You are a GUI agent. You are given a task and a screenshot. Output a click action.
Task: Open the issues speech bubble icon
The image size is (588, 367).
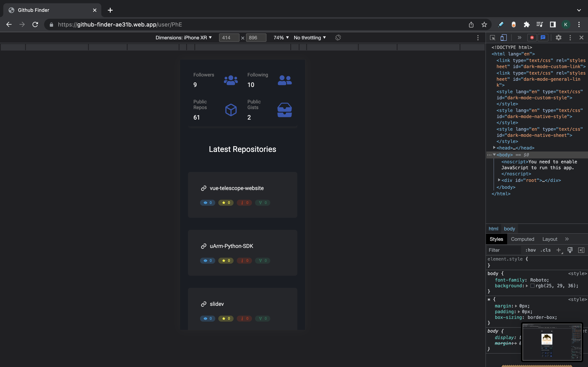point(543,37)
